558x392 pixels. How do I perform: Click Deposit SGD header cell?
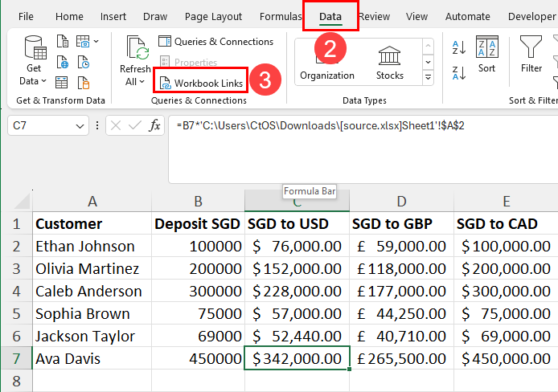coord(199,223)
